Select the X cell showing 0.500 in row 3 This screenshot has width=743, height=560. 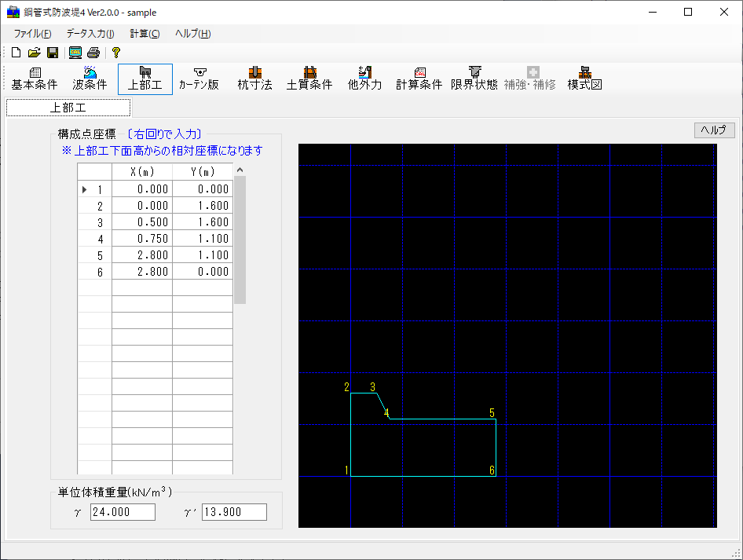pyautogui.click(x=142, y=222)
